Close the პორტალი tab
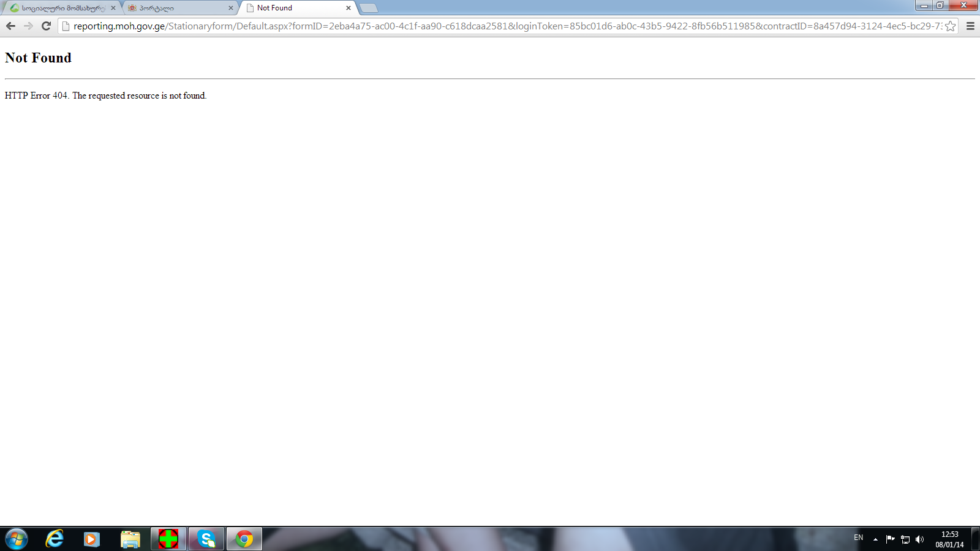Viewport: 980px width, 551px height. point(231,8)
